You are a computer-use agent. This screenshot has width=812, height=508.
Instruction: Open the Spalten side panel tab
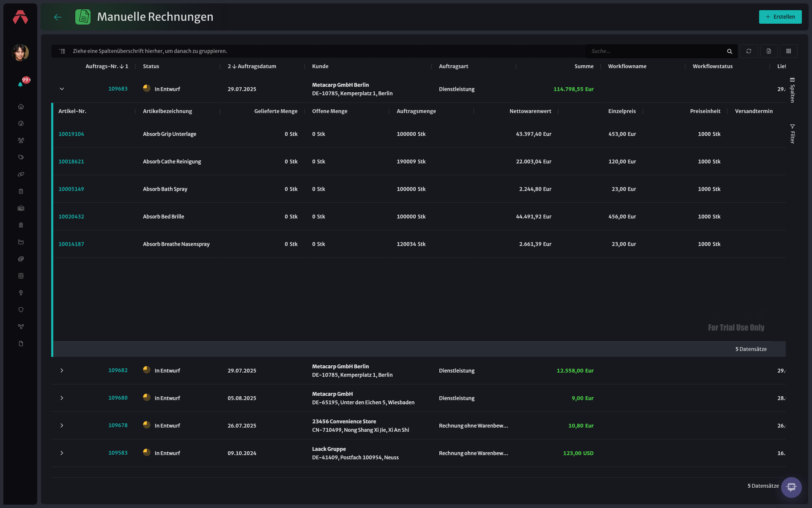(793, 90)
